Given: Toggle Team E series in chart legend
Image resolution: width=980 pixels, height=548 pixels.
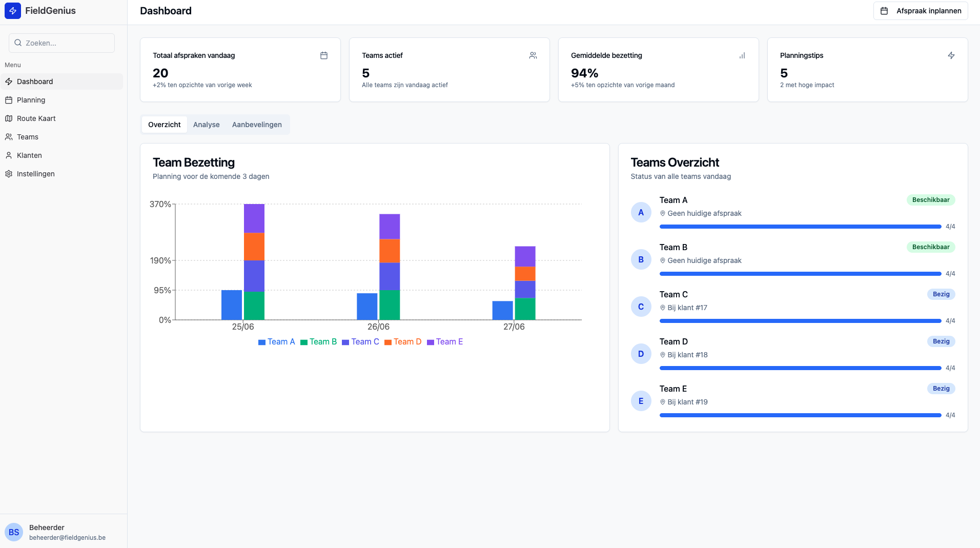Looking at the screenshot, I should [445, 342].
